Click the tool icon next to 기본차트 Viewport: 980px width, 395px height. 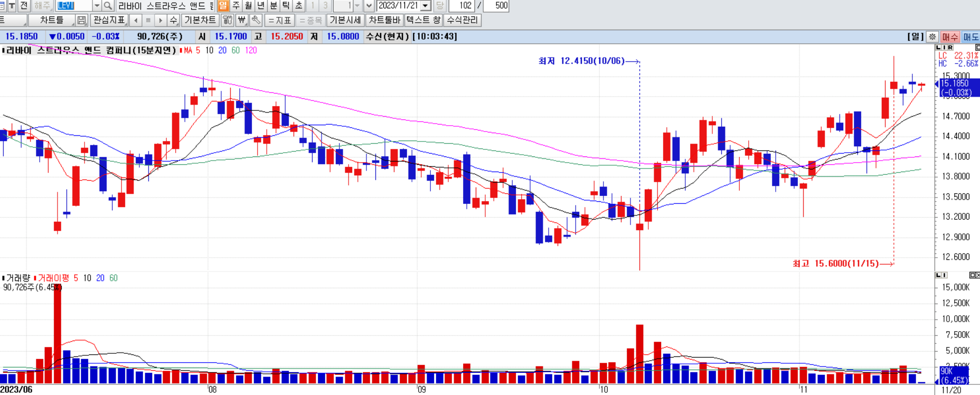228,20
